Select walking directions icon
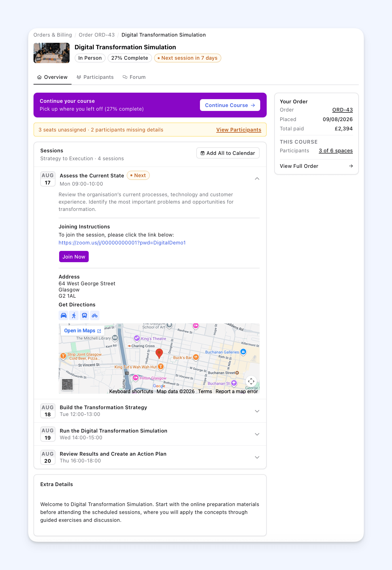 pos(74,315)
